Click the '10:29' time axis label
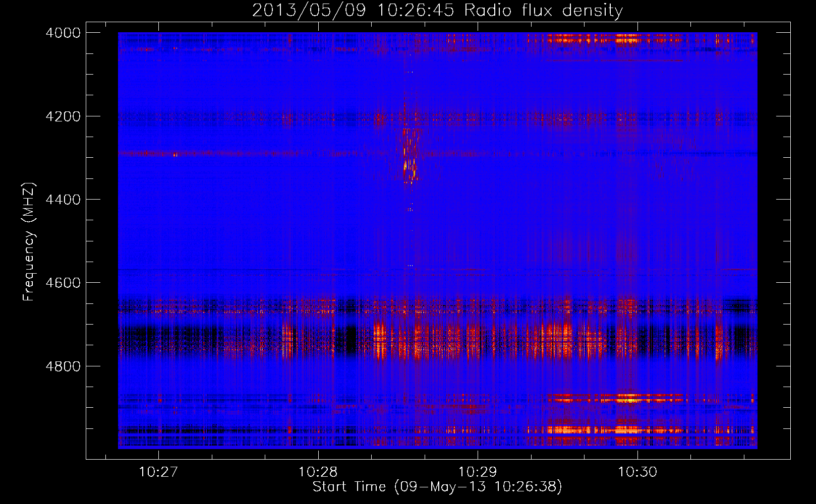 tap(478, 472)
